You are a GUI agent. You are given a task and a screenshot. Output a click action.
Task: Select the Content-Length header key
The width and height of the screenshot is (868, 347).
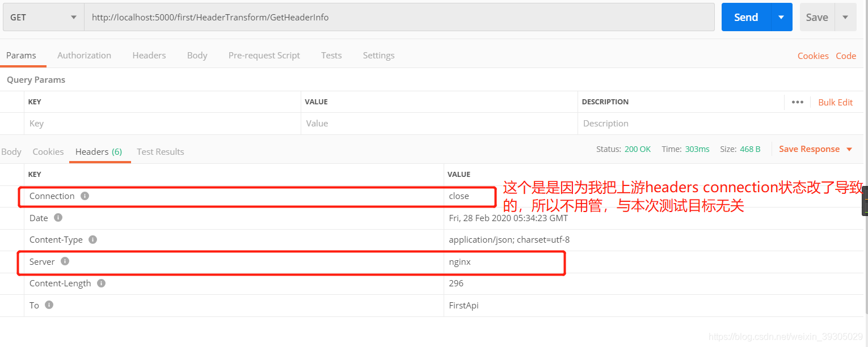[x=60, y=283]
